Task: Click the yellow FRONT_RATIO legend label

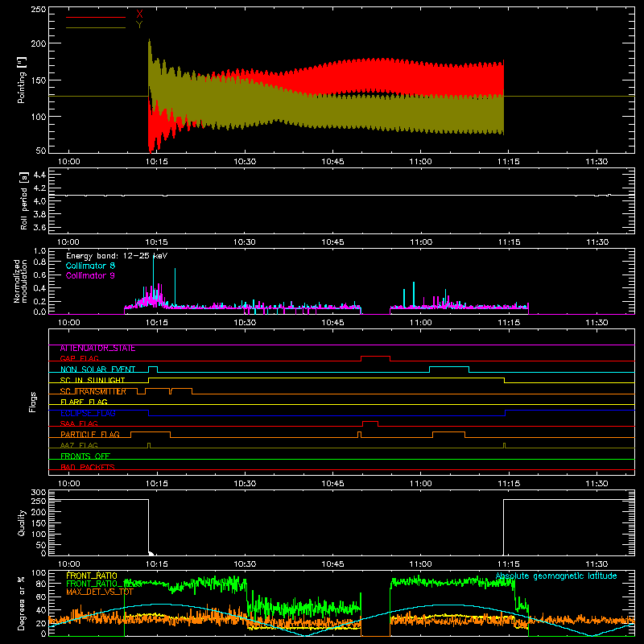Action: pos(92,576)
